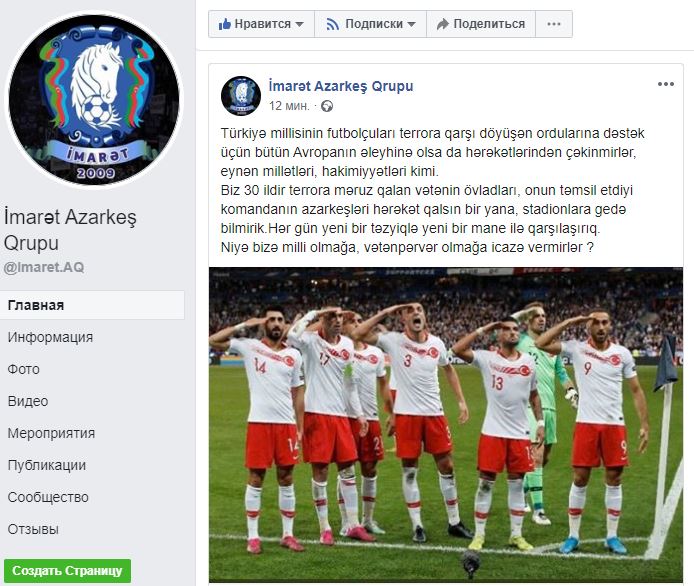Open the Мероприятия sidebar section
This screenshot has height=586, width=694.
[51, 433]
